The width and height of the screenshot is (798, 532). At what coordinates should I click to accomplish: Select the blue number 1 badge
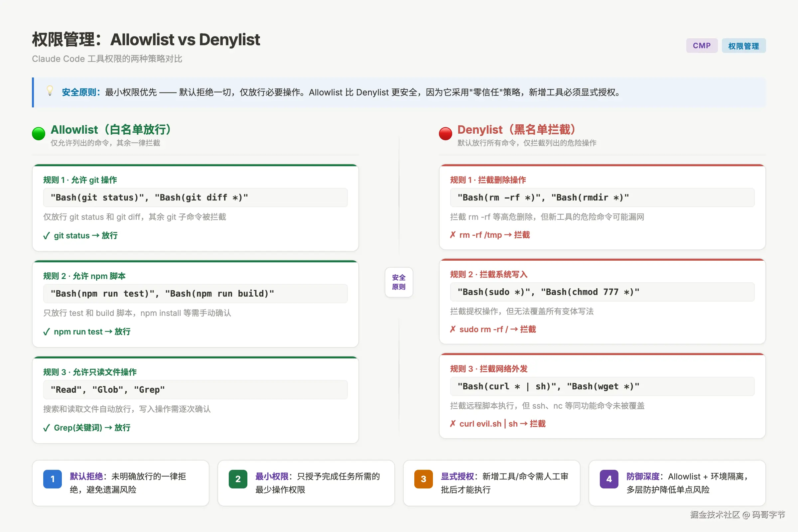click(x=53, y=479)
